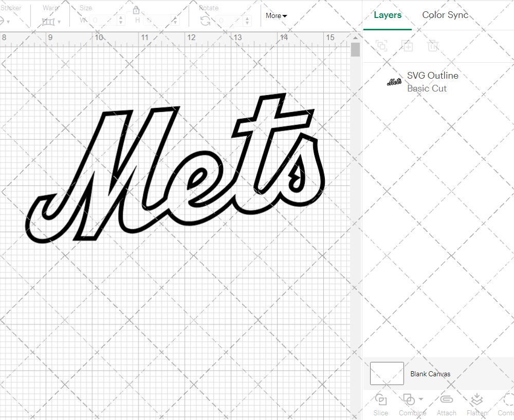
Task: Click the Flatten tool
Action: pos(476,406)
